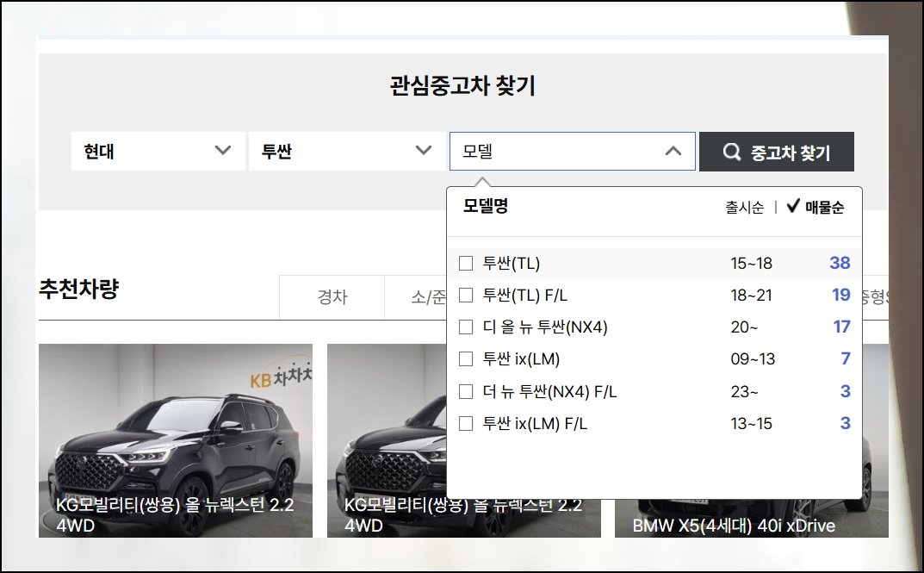Click the 추천차량 heading
Image resolution: width=924 pixels, height=573 pixels.
(x=79, y=289)
